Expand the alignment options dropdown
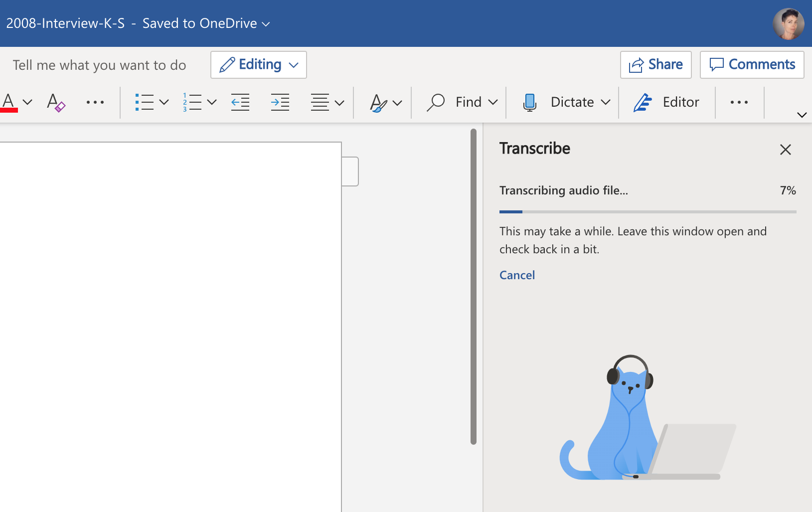Viewport: 812px width, 512px height. click(340, 102)
